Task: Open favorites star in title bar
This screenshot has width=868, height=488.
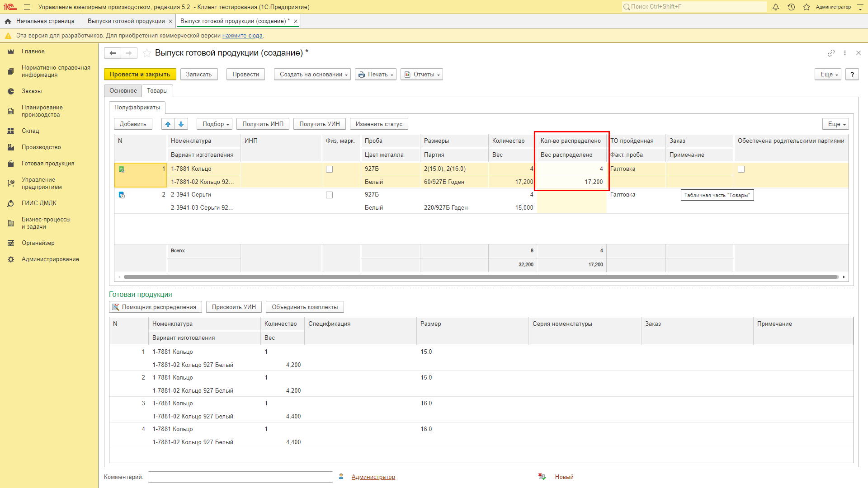Action: click(807, 7)
